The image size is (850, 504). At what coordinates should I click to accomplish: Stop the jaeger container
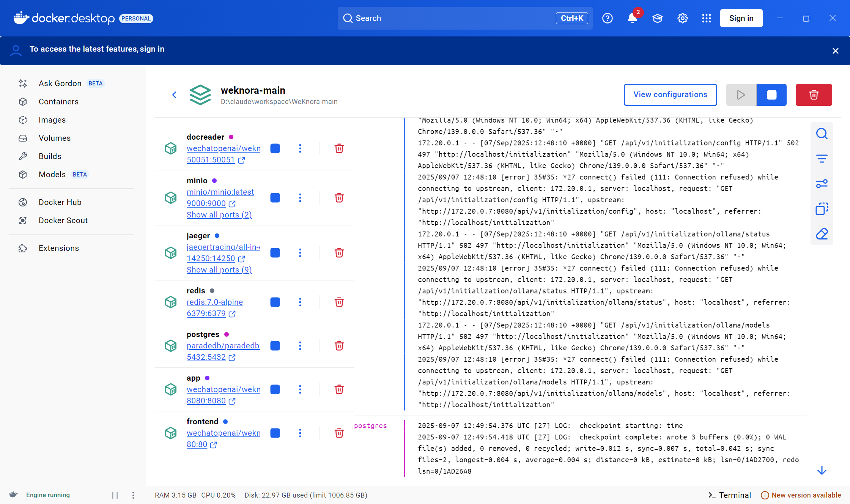point(275,253)
